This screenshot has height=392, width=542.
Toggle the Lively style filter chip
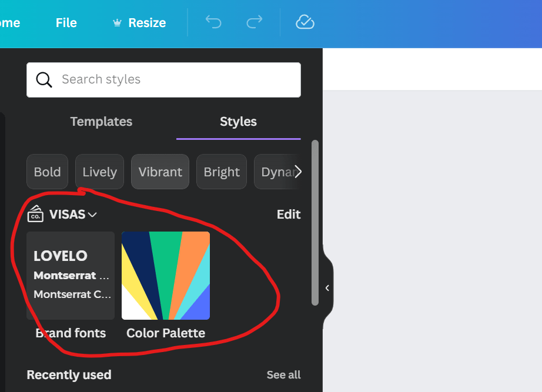(99, 172)
